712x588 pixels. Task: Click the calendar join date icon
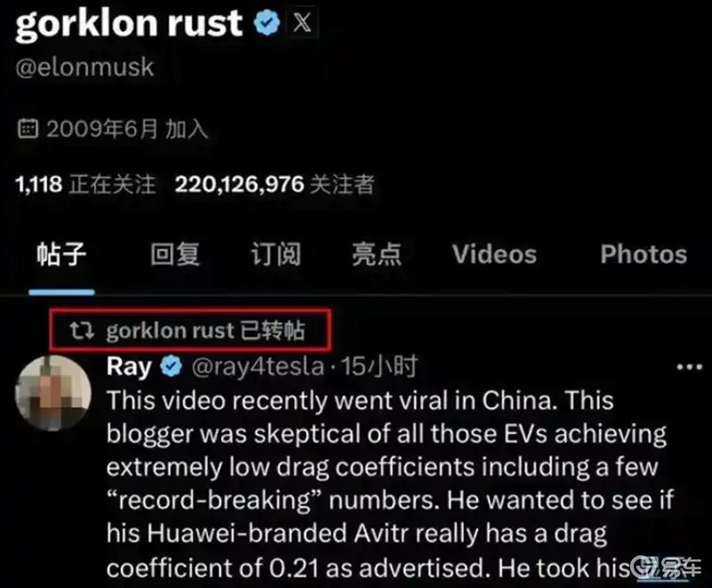28,129
